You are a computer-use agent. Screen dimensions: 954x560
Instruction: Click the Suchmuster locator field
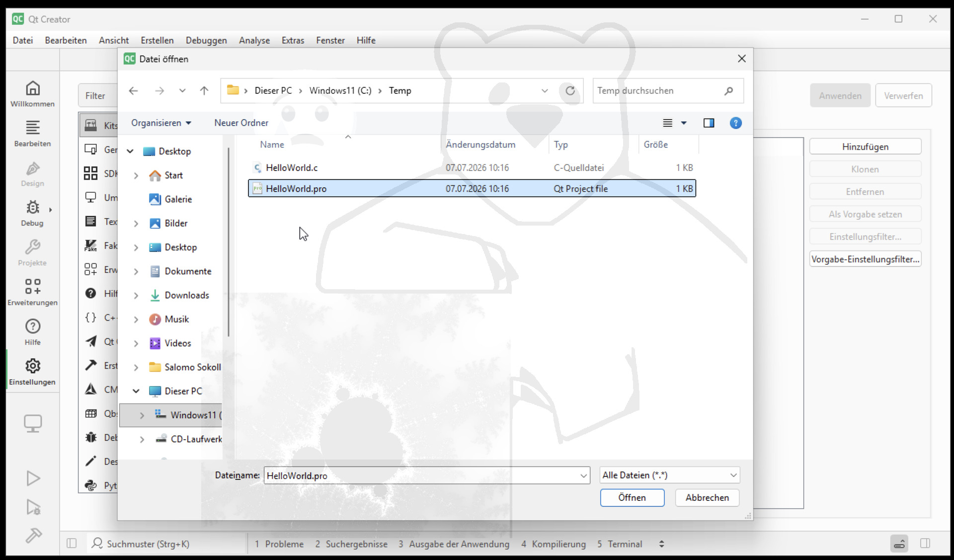(167, 544)
